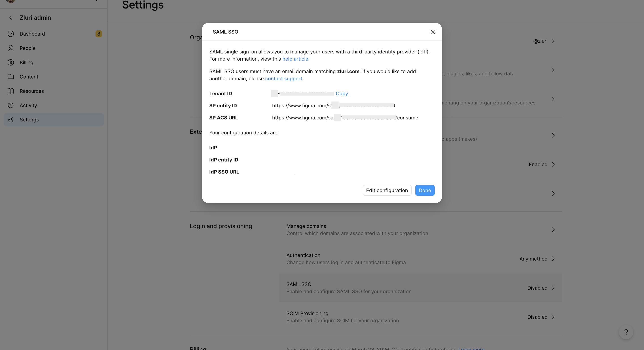This screenshot has height=350, width=644.
Task: Click the People person icon
Action: 11,48
